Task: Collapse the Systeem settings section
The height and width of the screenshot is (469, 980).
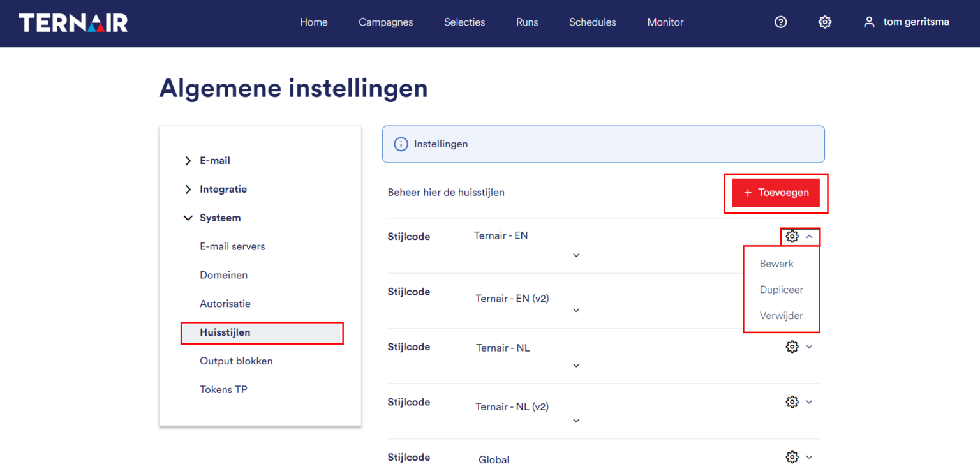Action: tap(188, 218)
